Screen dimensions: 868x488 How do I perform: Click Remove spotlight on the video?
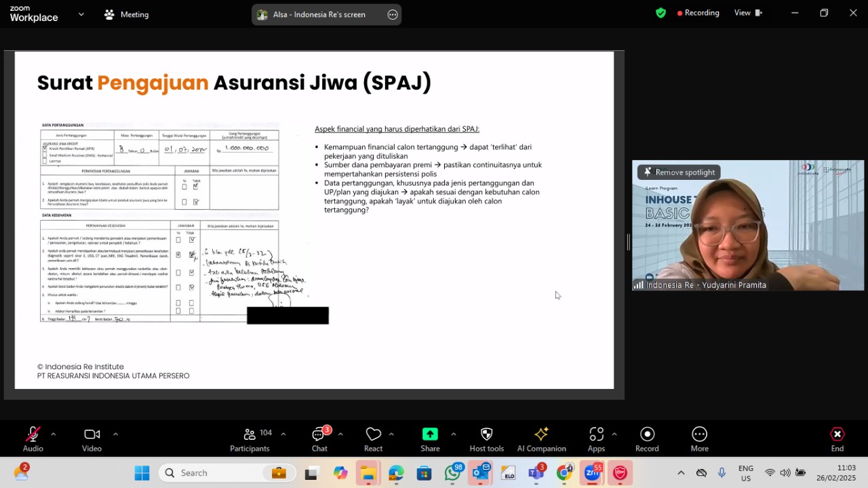click(679, 172)
